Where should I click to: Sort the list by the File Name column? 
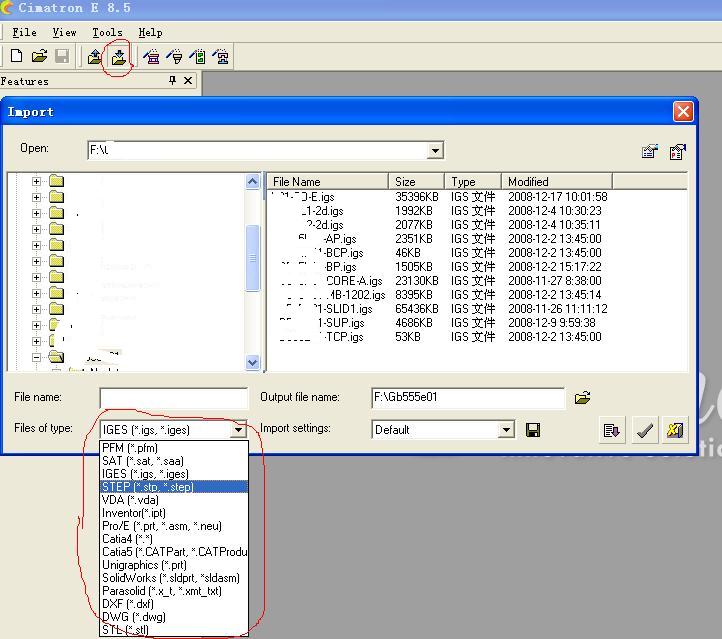pos(327,181)
